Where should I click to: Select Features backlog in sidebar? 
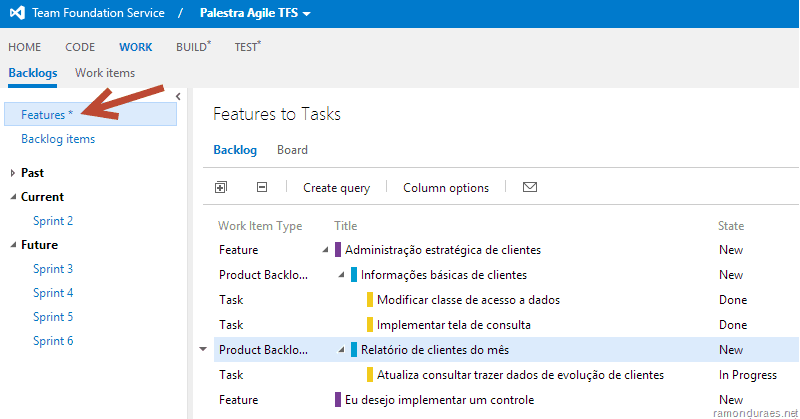[90, 114]
